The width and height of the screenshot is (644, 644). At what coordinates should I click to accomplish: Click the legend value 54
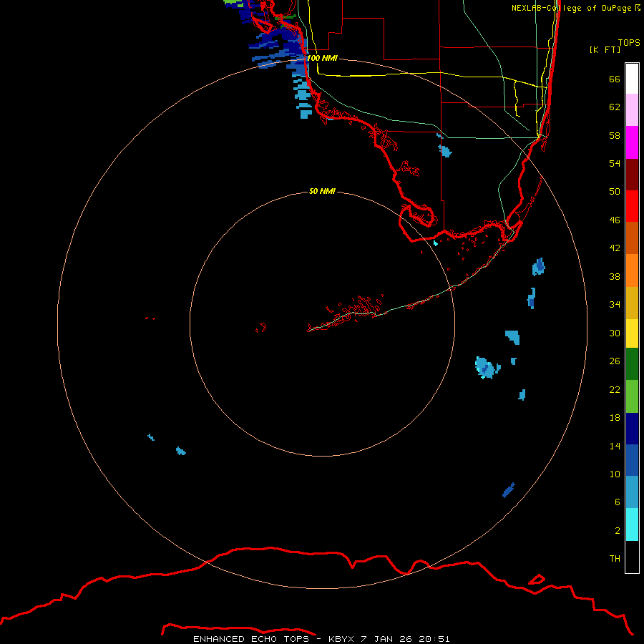[x=615, y=163]
